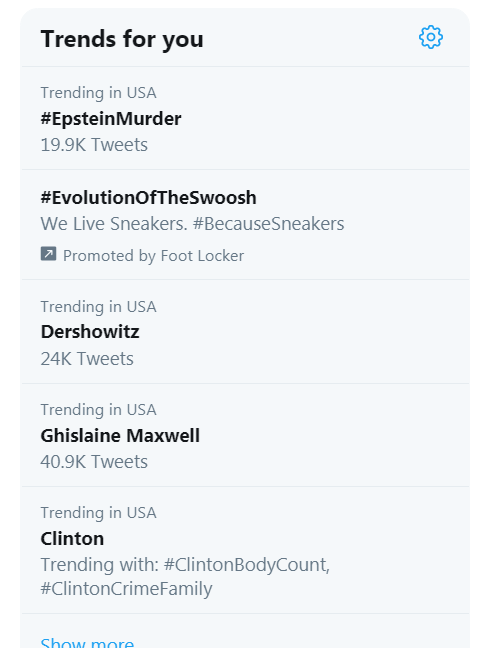Image resolution: width=487 pixels, height=648 pixels.
Task: Click the 40.9K Tweets count
Action: click(x=94, y=462)
